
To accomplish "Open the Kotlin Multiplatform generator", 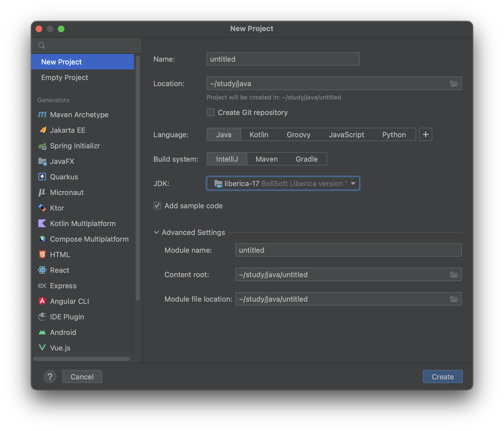I will 83,224.
